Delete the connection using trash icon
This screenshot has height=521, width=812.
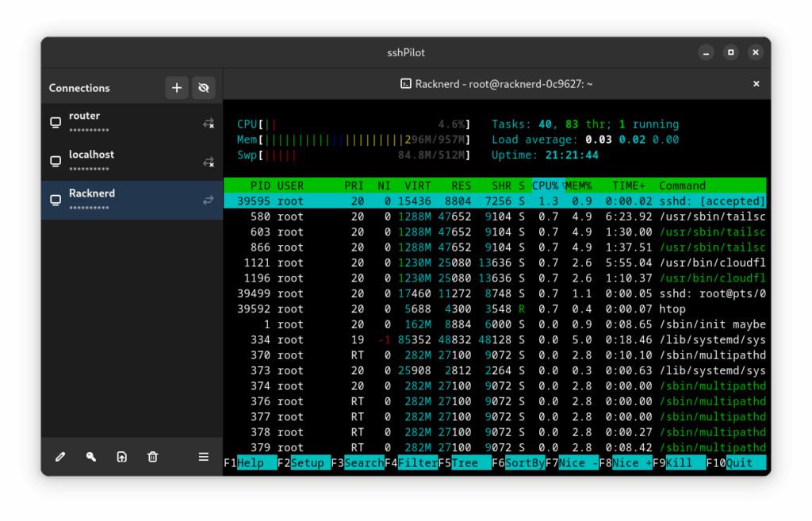[x=152, y=457]
